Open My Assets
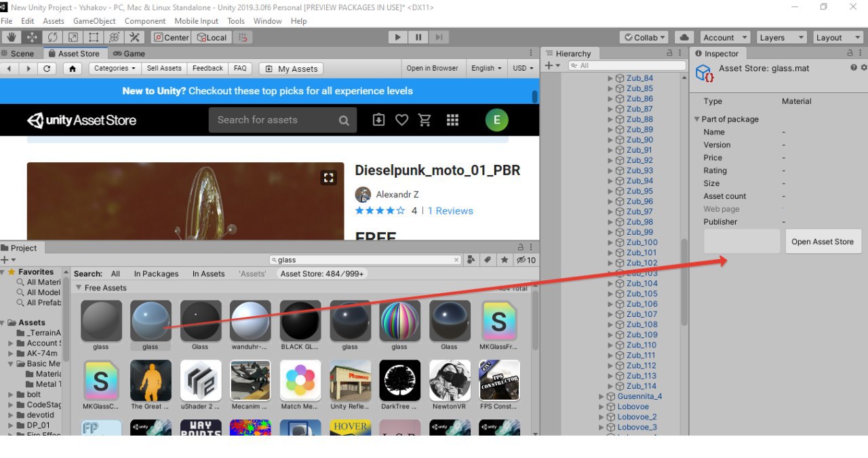Screen dimensions: 868x458 pyautogui.click(x=290, y=69)
